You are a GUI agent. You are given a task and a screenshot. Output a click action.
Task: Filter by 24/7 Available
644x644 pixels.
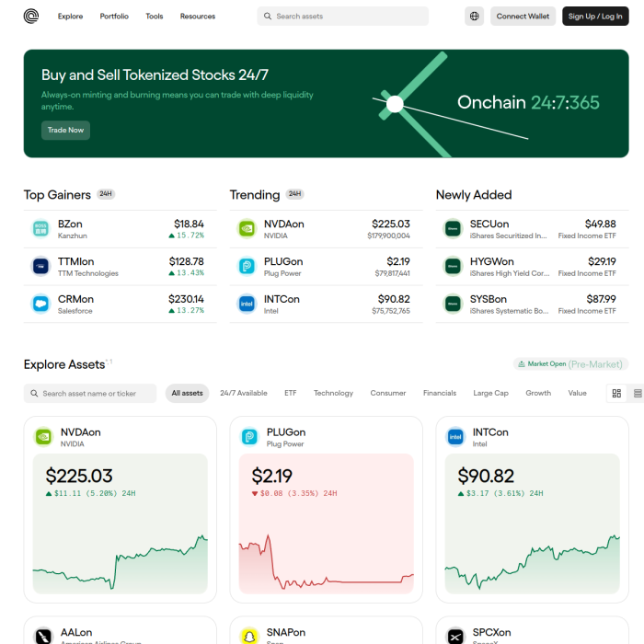244,394
